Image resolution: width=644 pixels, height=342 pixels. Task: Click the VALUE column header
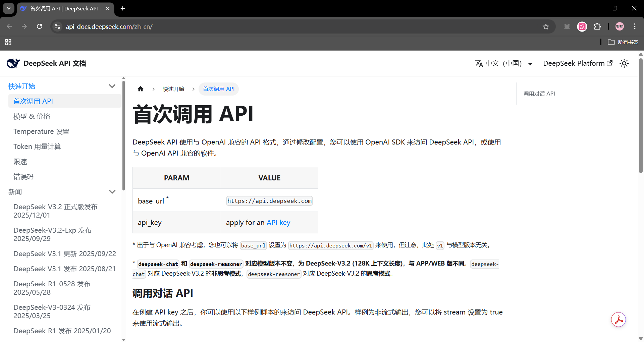pos(269,178)
